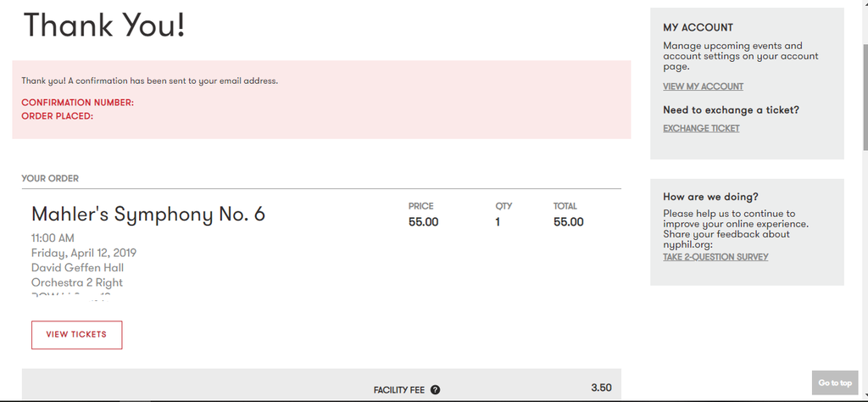Open the VIEW TICKETS button
Image resolution: width=868 pixels, height=402 pixels.
77,334
